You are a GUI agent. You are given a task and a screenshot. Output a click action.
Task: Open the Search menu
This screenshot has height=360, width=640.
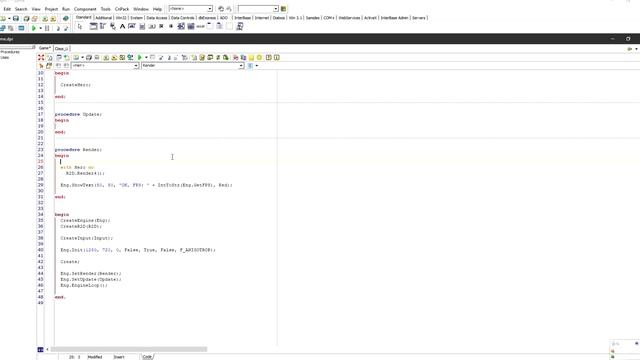pos(21,9)
